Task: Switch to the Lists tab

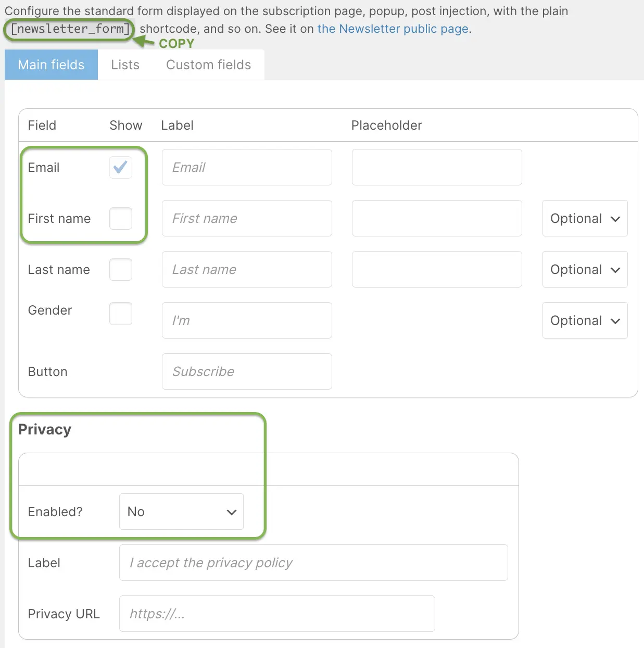Action: [x=125, y=65]
